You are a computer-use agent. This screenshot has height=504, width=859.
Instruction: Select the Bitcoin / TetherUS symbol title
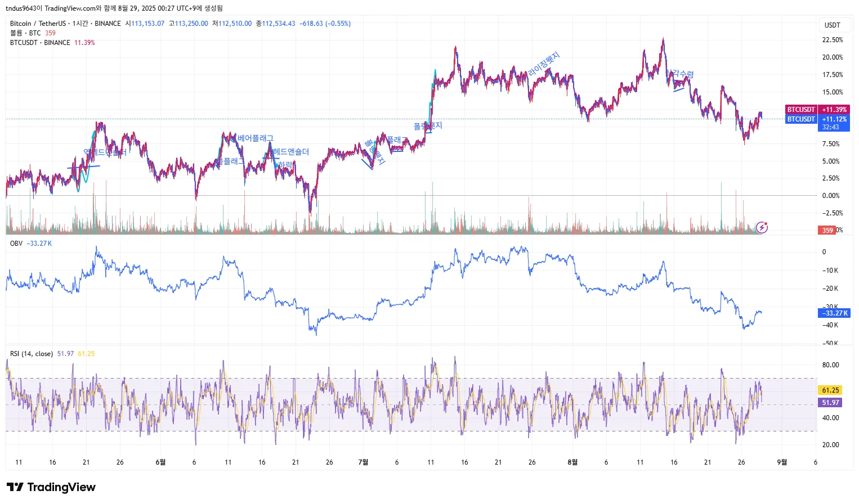pyautogui.click(x=38, y=24)
